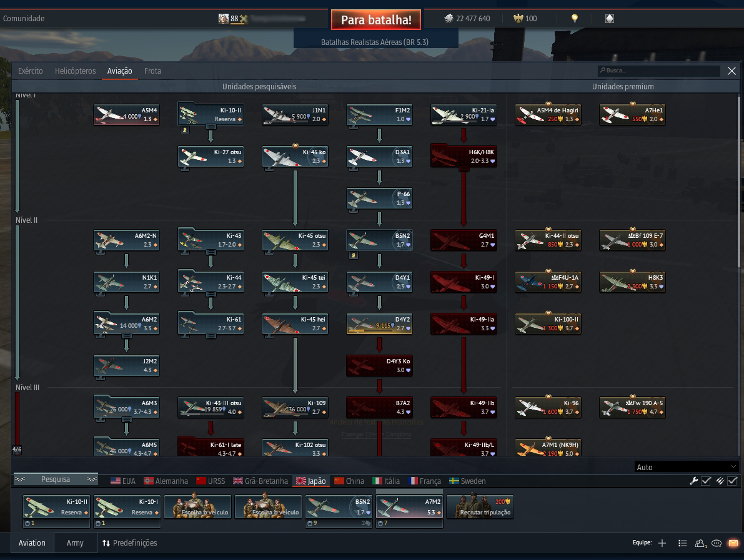Select the China nation tab
Viewport: 744px width, 560px height.
(349, 481)
